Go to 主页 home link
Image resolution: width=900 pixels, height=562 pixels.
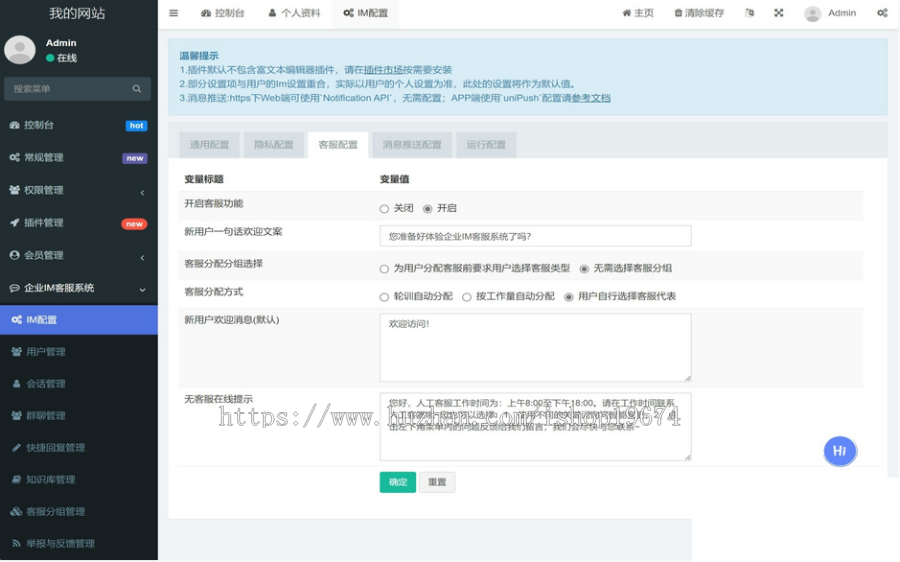coord(638,13)
